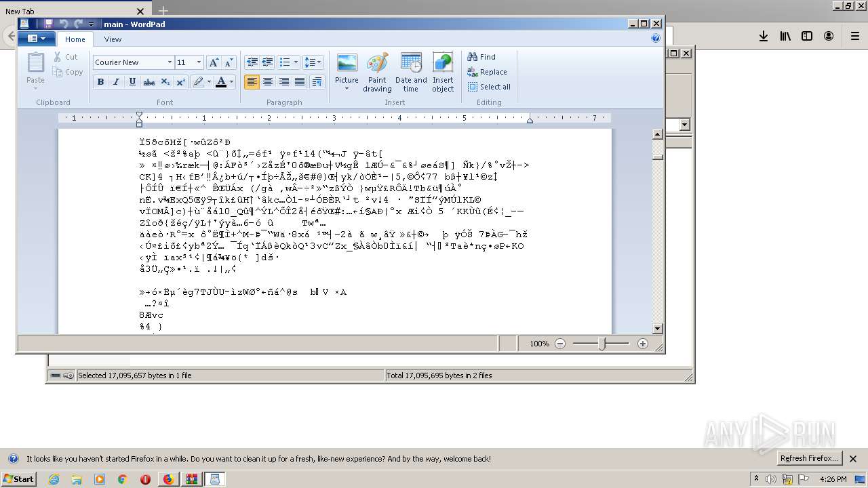Click the Zoom out minus button
The width and height of the screenshot is (868, 488).
[560, 344]
